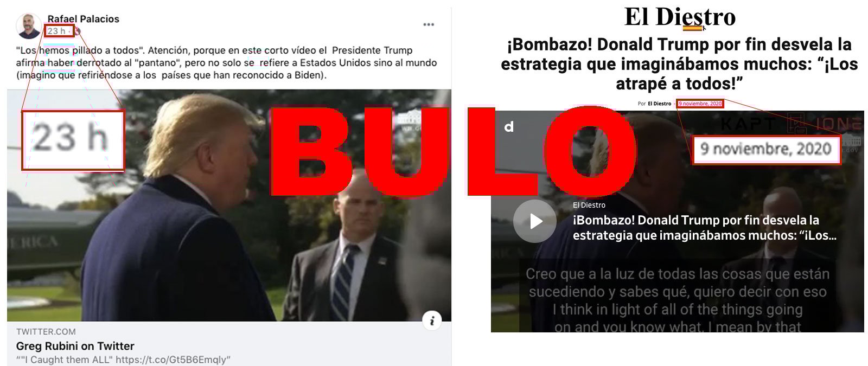The height and width of the screenshot is (366, 868).
Task: Click the 'El Diestro' author byline
Action: tap(659, 104)
